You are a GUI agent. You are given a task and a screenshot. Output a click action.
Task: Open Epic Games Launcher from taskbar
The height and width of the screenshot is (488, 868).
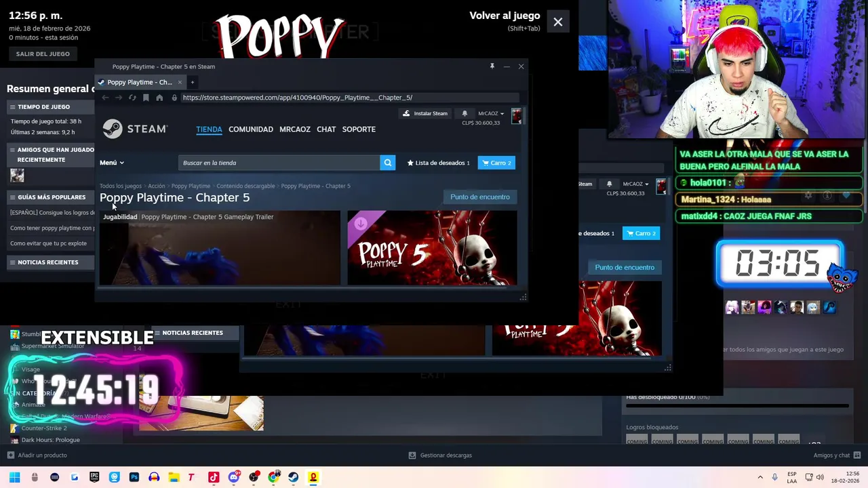coord(94,477)
